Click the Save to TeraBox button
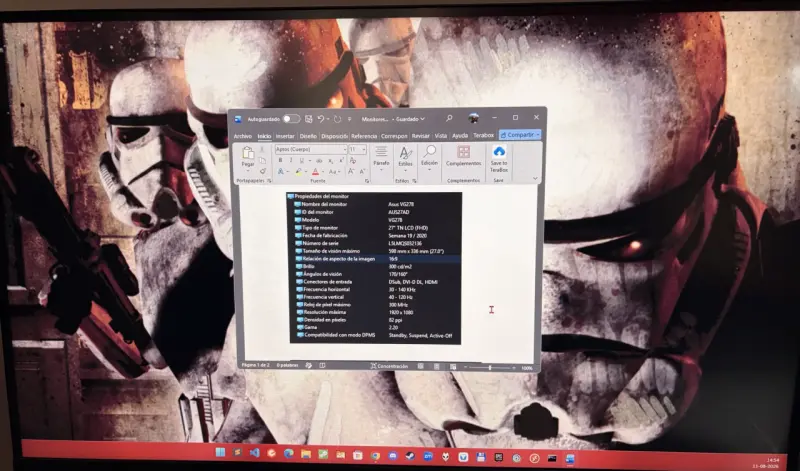The image size is (800, 471). [x=499, y=158]
